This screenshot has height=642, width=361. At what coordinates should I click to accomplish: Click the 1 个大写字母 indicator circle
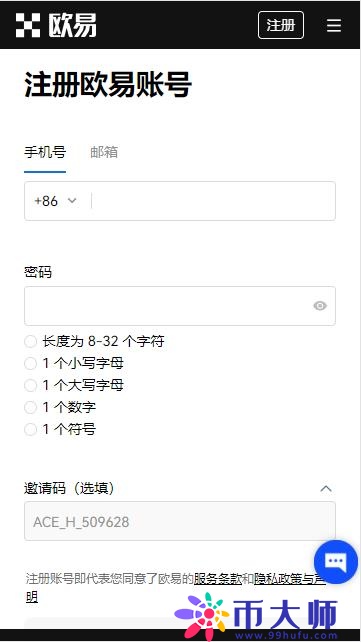point(30,385)
